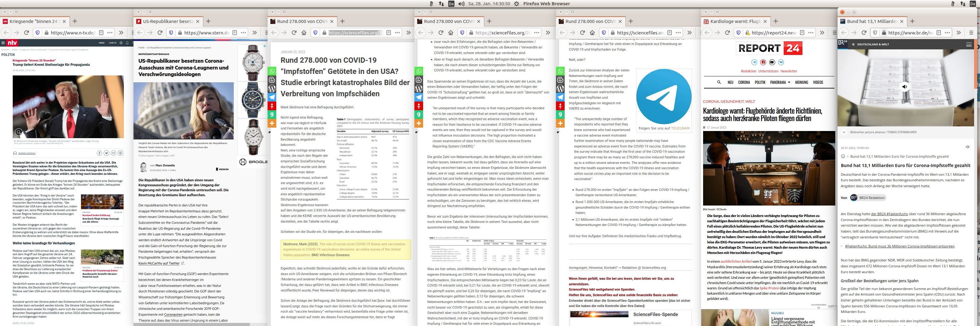Open the Report24 Telegram icon
The height and width of the screenshot is (326, 980).
pos(754,62)
